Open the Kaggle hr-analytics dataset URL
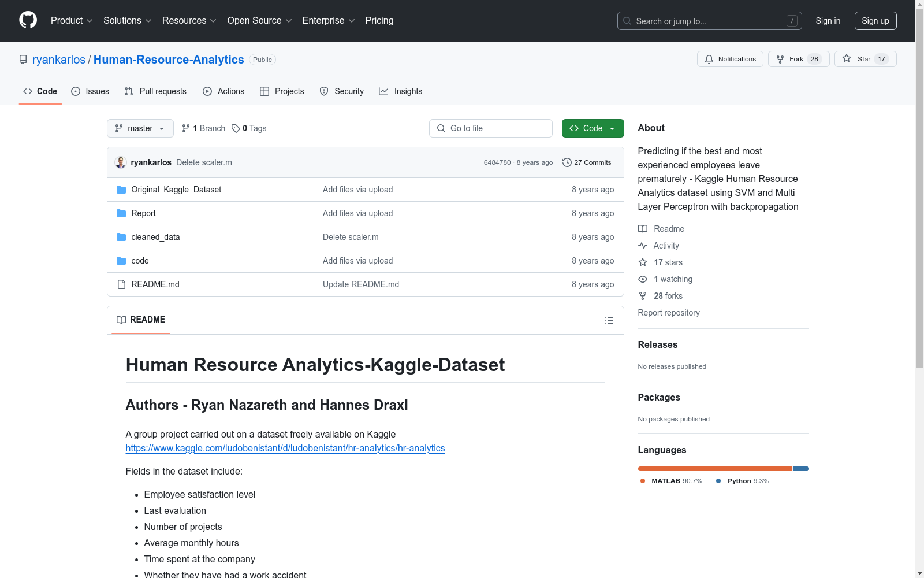Image resolution: width=924 pixels, height=578 pixels. tap(285, 448)
